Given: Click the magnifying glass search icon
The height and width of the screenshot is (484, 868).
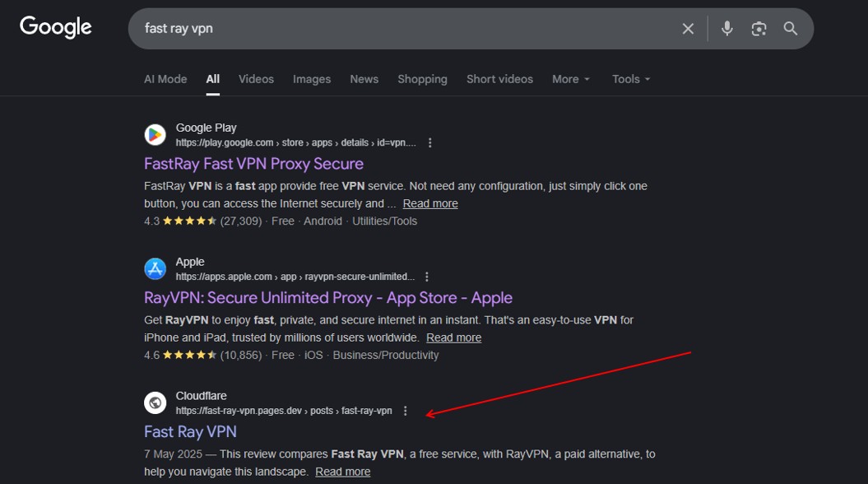Looking at the screenshot, I should click(x=791, y=29).
